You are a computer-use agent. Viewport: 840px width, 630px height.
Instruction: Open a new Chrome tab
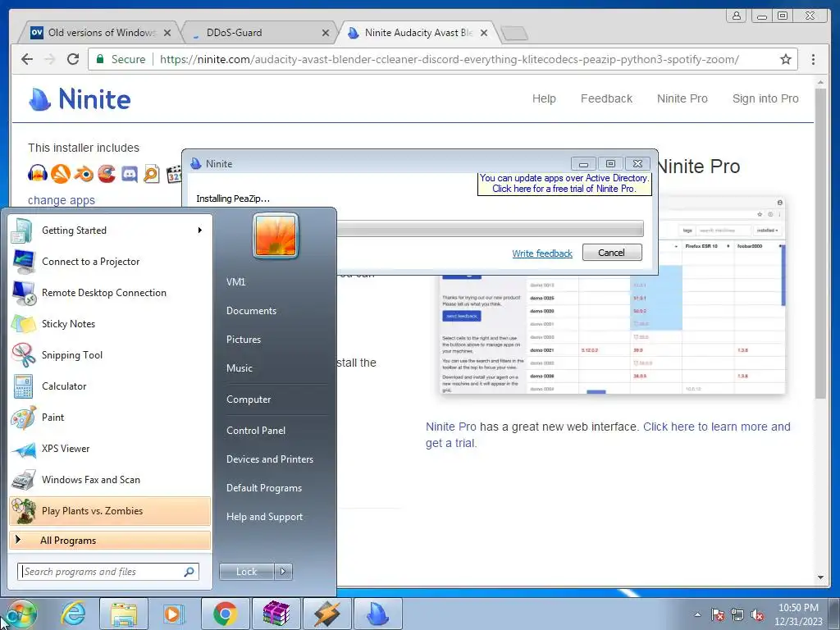pos(514,33)
